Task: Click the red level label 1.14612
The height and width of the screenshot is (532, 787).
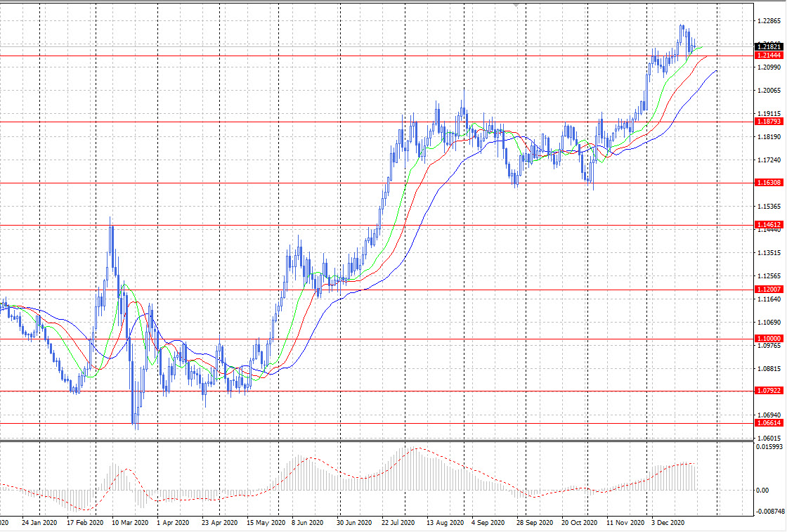Action: (x=769, y=225)
